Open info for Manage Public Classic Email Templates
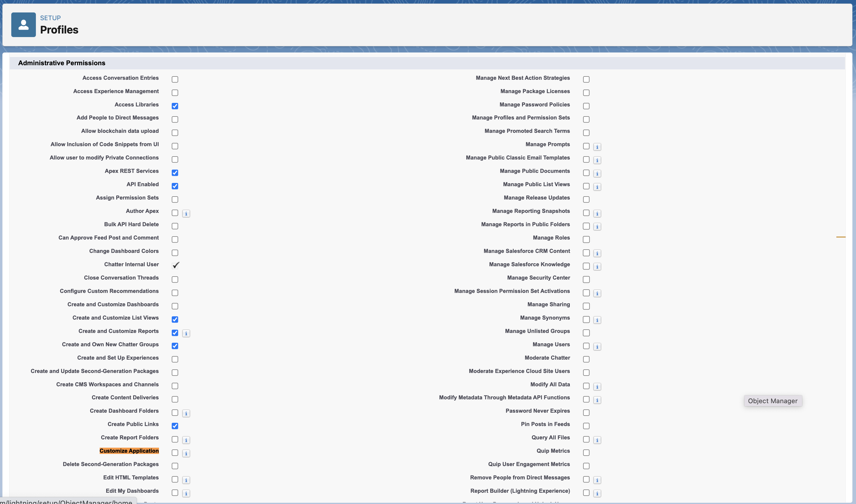This screenshot has height=504, width=856. (x=597, y=160)
